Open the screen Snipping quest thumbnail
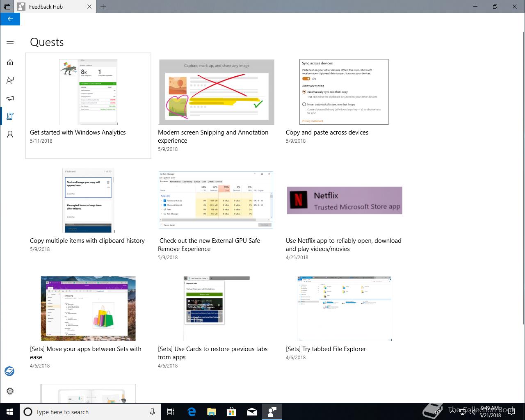The width and height of the screenshot is (525, 420). [217, 92]
